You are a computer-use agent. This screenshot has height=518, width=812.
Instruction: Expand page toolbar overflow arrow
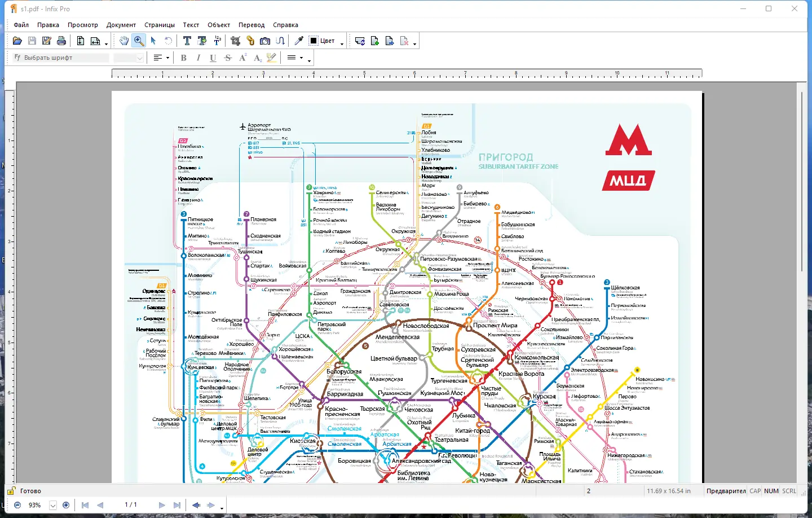pos(414,43)
